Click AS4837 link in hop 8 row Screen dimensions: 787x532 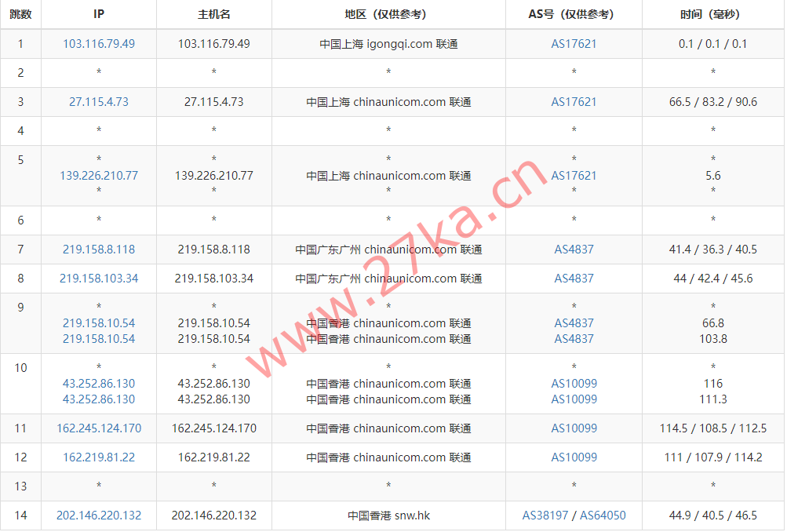point(574,279)
